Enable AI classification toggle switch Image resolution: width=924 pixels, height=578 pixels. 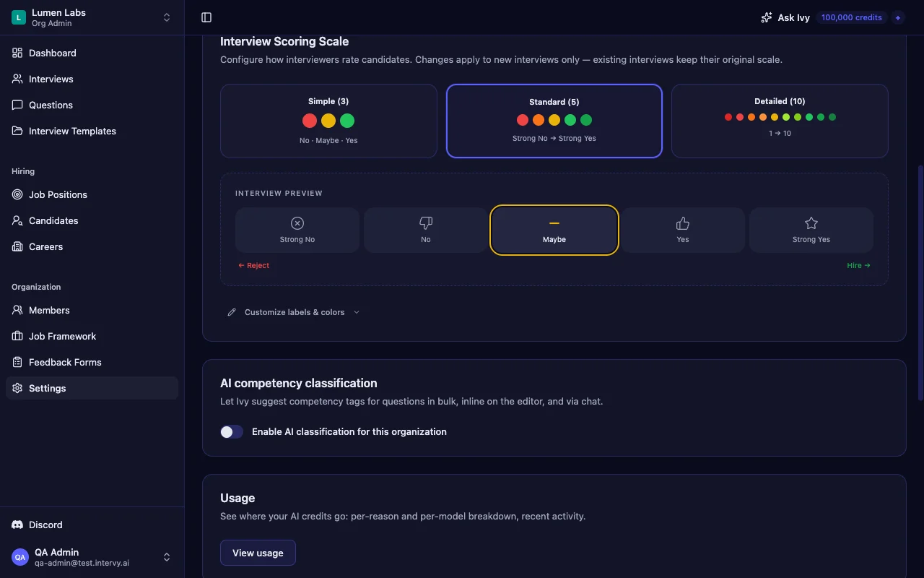point(232,431)
